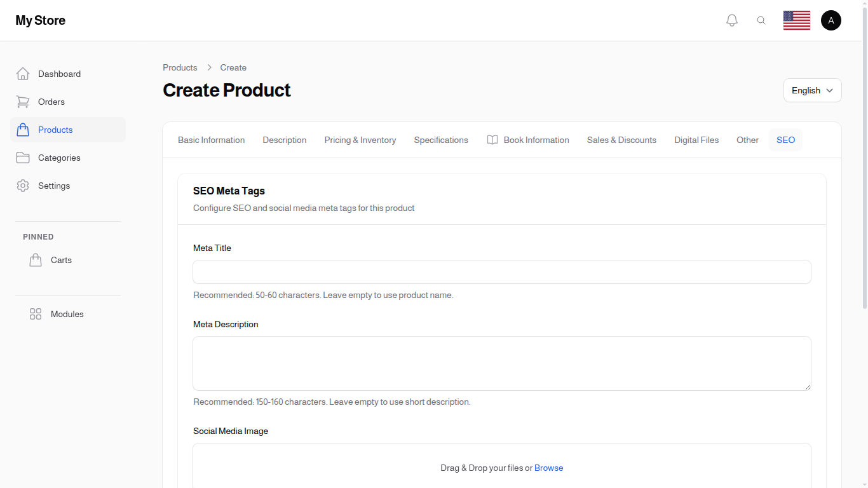Click the Products breadcrumb link

[x=180, y=67]
